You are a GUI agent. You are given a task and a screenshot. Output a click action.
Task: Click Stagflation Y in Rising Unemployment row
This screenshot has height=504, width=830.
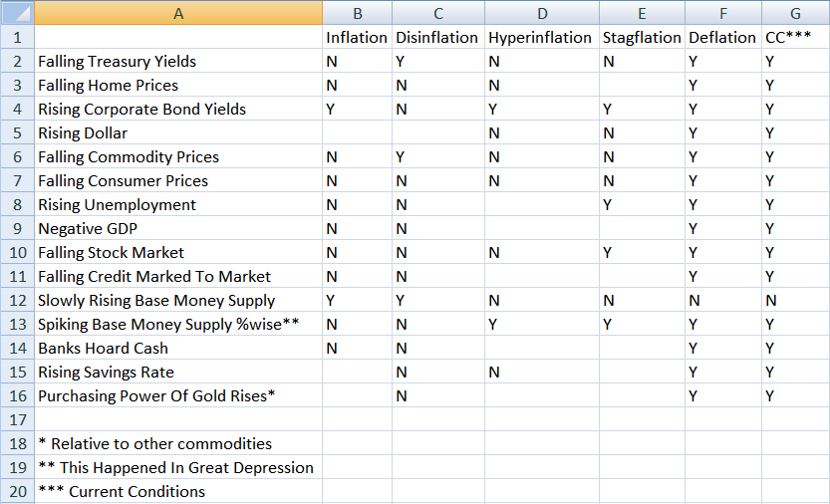642,205
